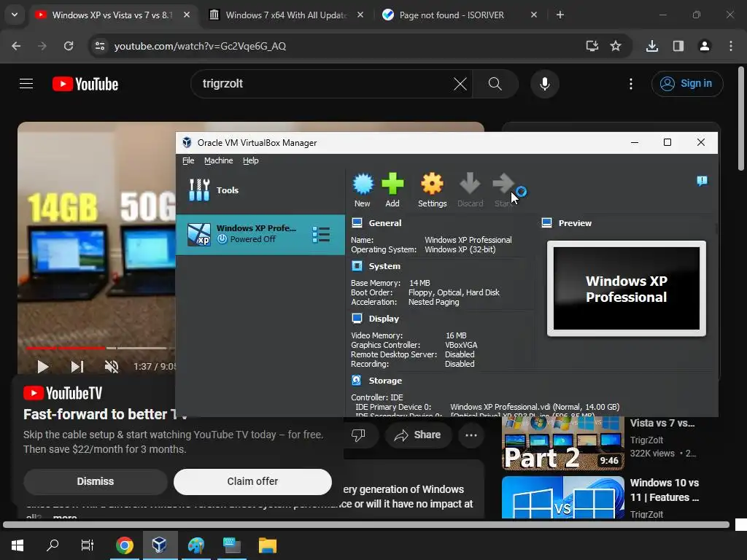Screen dimensions: 747x560
Task: Click the Chrome address bar URL
Action: (200, 46)
